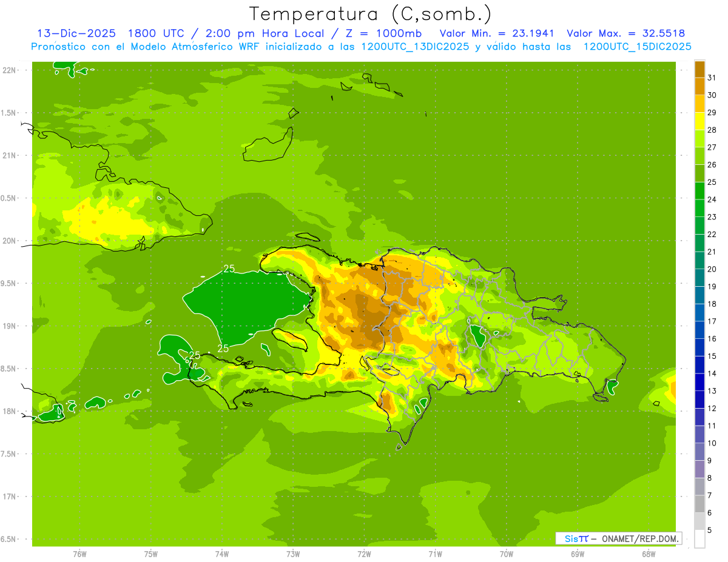The width and height of the screenshot is (728, 562).
Task: Select the orange legend swatch between 30 and 31
Action: click(x=699, y=86)
